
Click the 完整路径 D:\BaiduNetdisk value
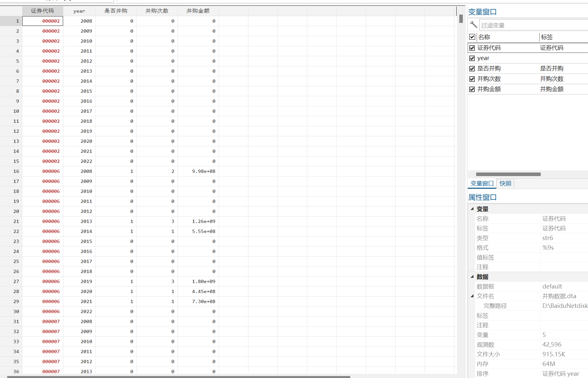pos(565,306)
